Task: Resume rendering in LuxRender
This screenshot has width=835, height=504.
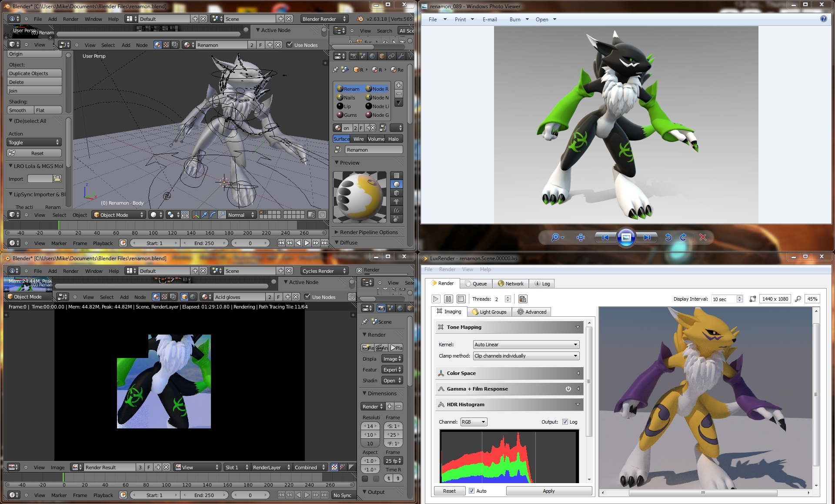Action: point(436,299)
